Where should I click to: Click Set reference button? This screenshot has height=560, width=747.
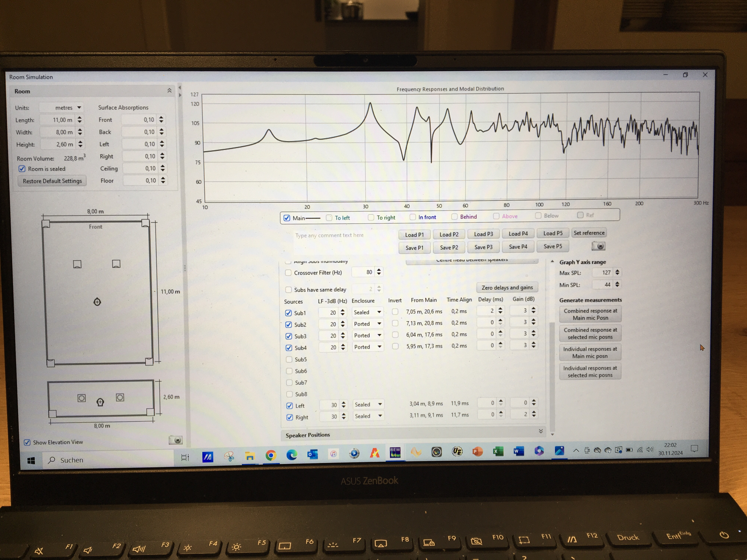589,233
